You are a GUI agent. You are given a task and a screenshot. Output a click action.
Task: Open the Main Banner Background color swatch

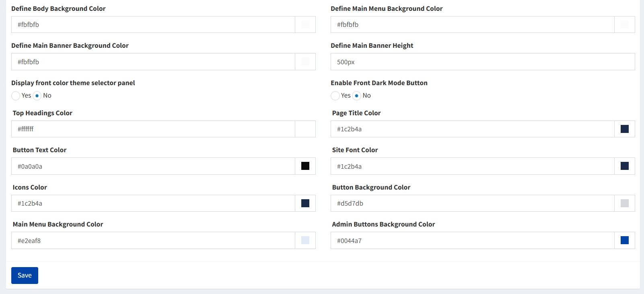click(x=305, y=61)
